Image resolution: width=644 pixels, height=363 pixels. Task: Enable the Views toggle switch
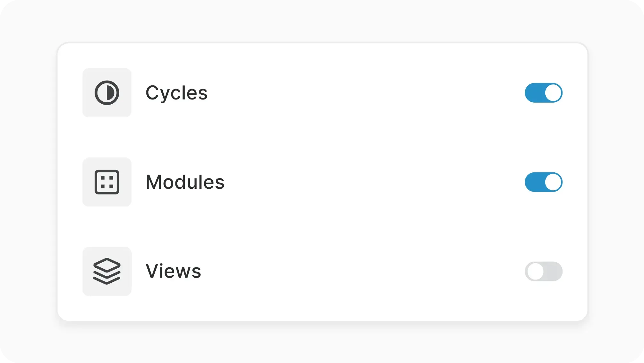pos(543,271)
